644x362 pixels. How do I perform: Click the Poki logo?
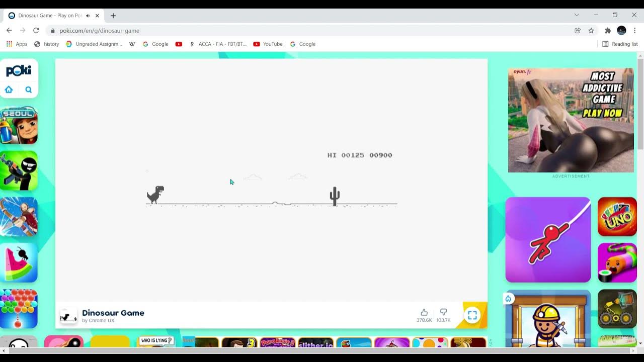tap(19, 71)
